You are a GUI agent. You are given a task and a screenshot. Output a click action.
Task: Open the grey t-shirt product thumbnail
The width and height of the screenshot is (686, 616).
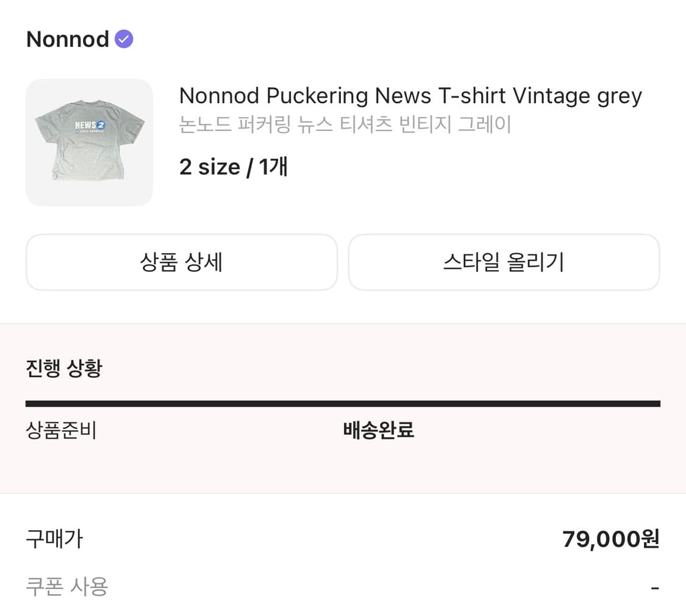click(x=89, y=142)
